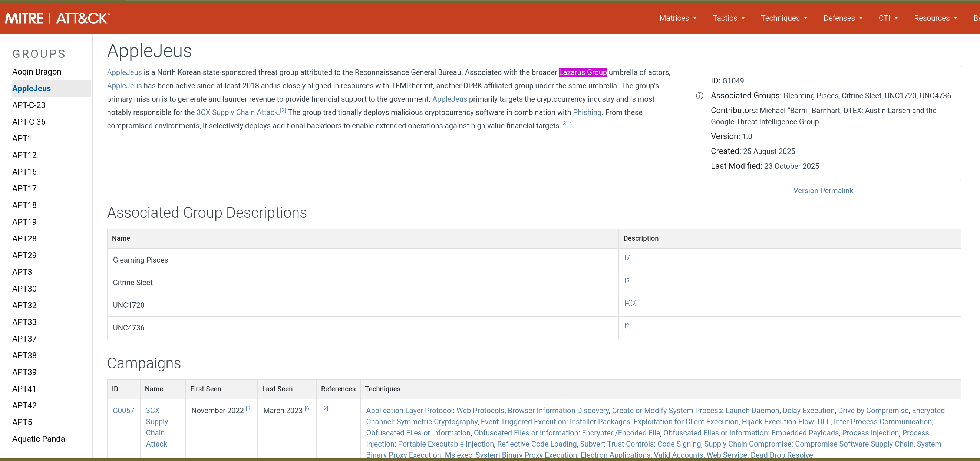Open campaign ID C0057
The width and height of the screenshot is (980, 461).
123,410
